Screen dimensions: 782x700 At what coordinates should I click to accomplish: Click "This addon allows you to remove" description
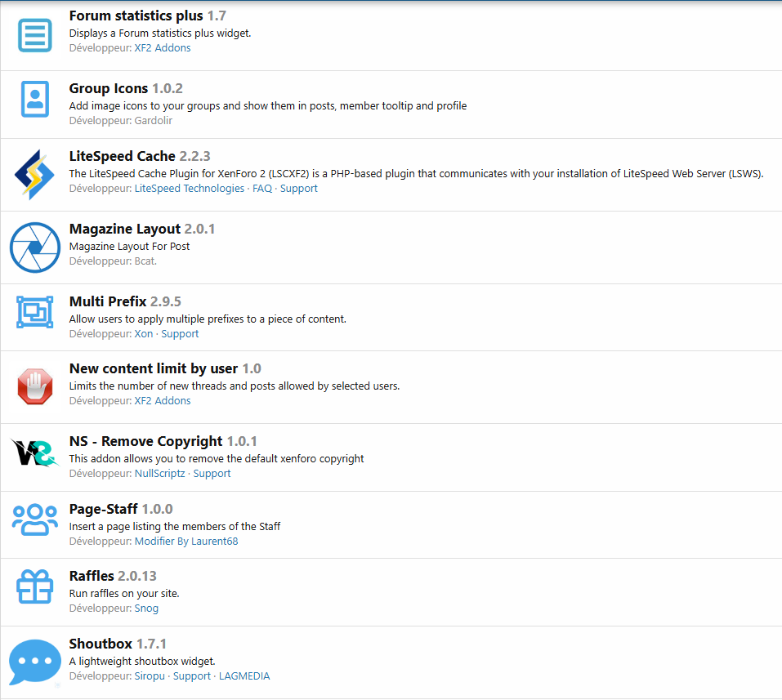coord(217,459)
